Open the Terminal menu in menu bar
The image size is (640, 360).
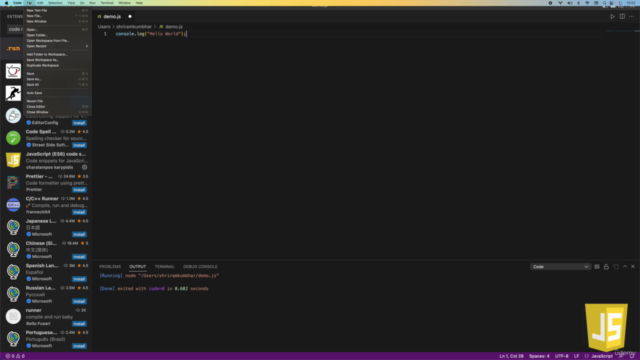click(107, 3)
